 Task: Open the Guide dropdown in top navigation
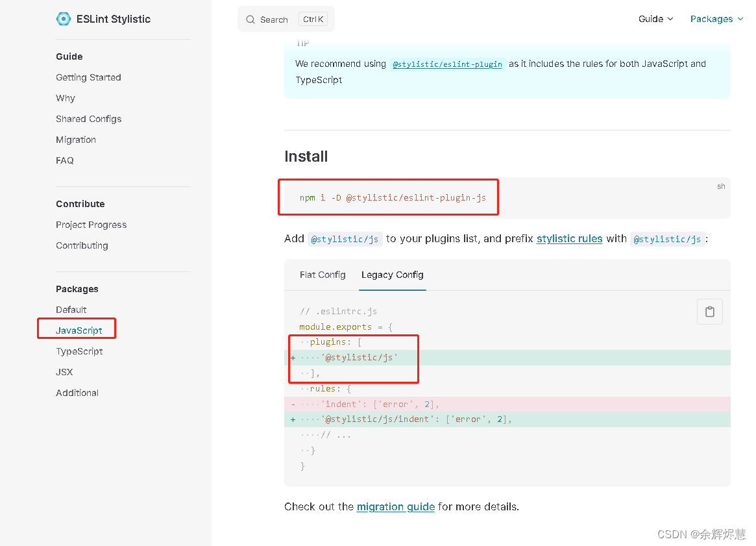[655, 19]
